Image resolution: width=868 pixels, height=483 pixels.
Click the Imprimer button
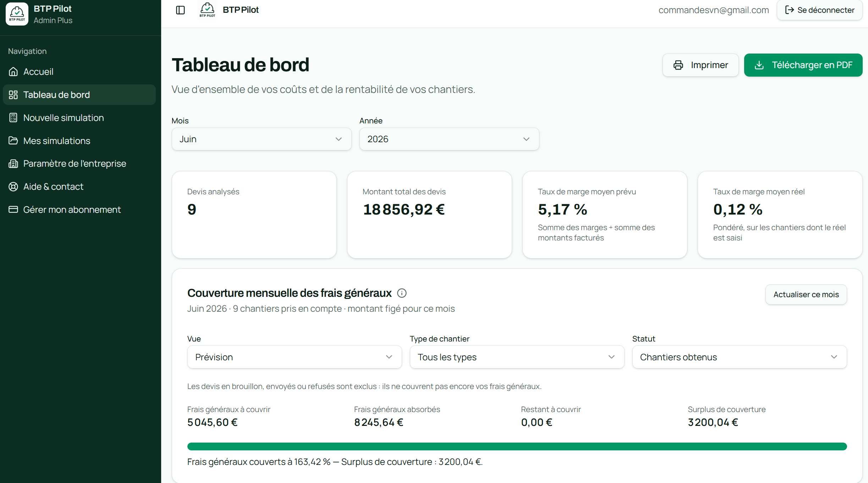(701, 65)
